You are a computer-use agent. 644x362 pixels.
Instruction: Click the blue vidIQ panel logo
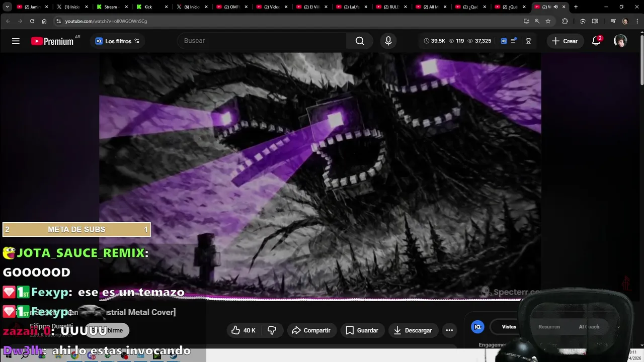pos(477,327)
